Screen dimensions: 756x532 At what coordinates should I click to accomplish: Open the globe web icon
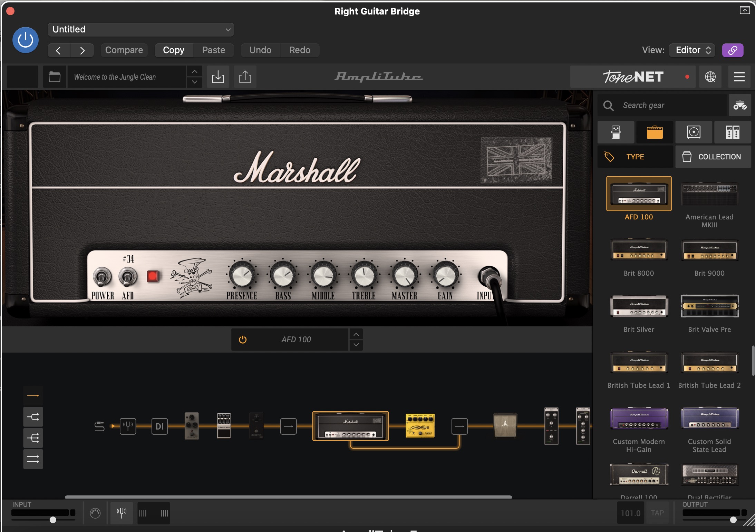(710, 77)
